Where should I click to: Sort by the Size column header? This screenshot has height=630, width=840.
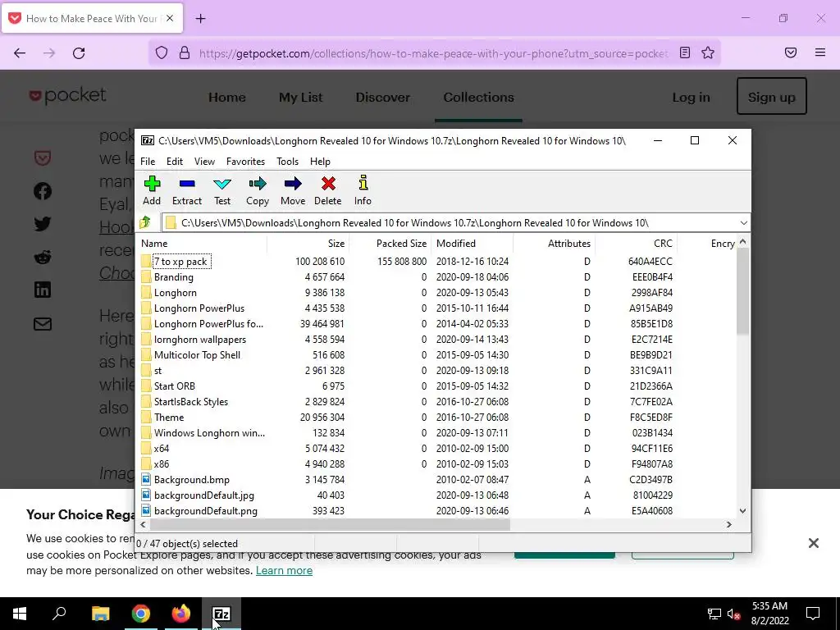tap(308, 243)
